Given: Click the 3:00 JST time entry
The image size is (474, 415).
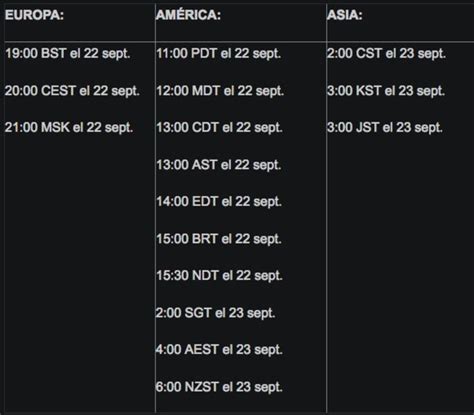Looking at the screenshot, I should [385, 128].
